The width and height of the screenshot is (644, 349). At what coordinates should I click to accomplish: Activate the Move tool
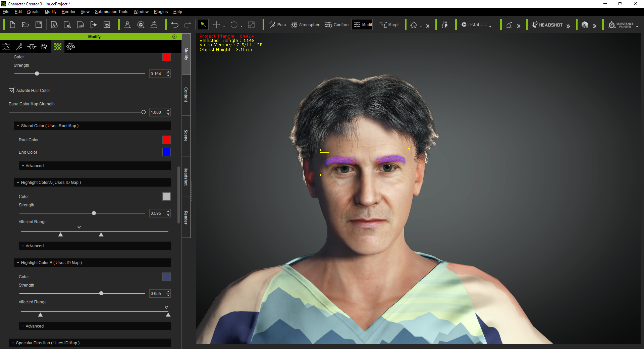pyautogui.click(x=216, y=25)
